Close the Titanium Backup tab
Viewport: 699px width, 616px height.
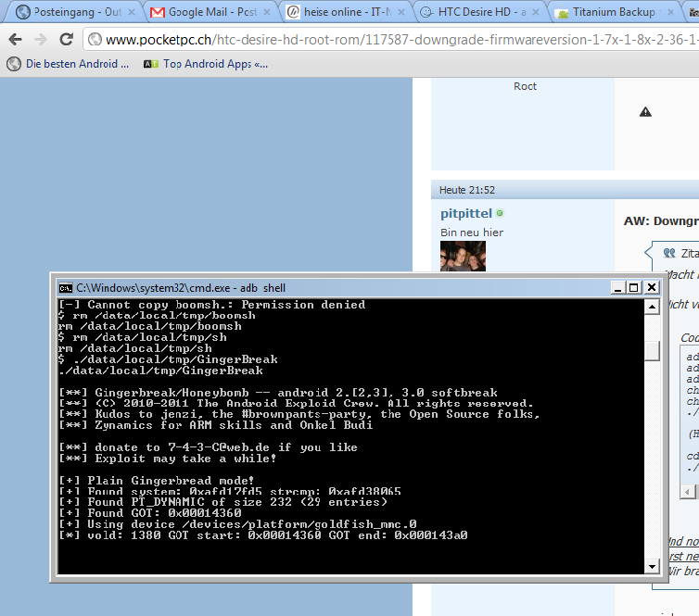671,12
